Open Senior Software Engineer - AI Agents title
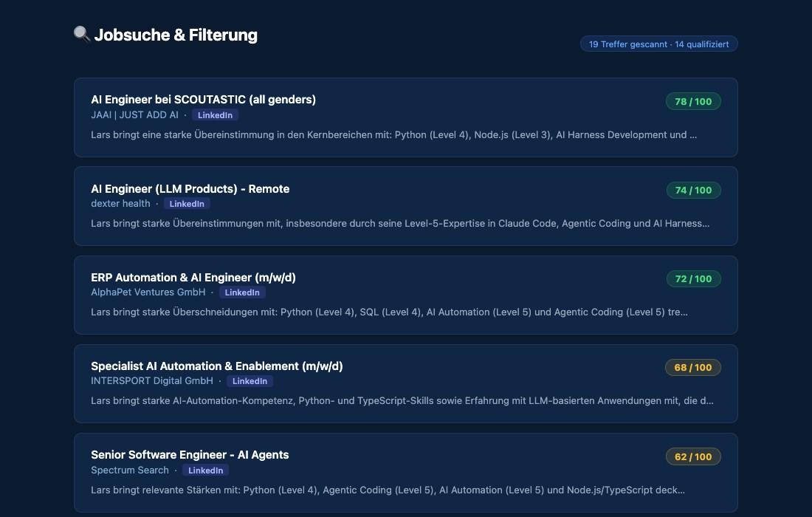The width and height of the screenshot is (812, 517). [x=190, y=455]
